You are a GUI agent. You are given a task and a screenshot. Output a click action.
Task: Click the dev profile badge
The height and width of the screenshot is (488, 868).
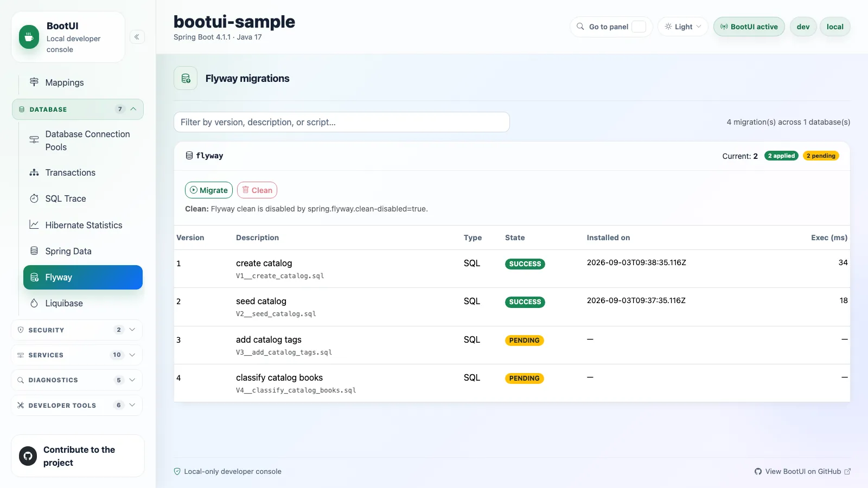[803, 27]
